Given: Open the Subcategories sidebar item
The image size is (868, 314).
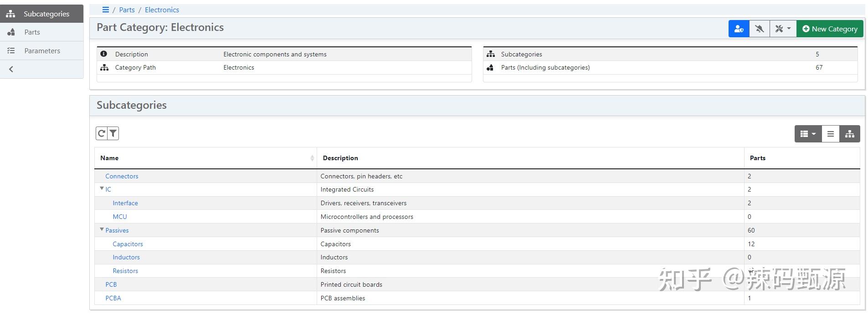Looking at the screenshot, I should click(x=46, y=14).
